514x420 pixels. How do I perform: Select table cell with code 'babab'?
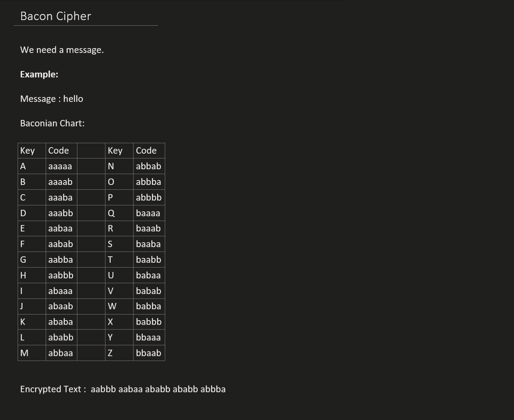149,291
